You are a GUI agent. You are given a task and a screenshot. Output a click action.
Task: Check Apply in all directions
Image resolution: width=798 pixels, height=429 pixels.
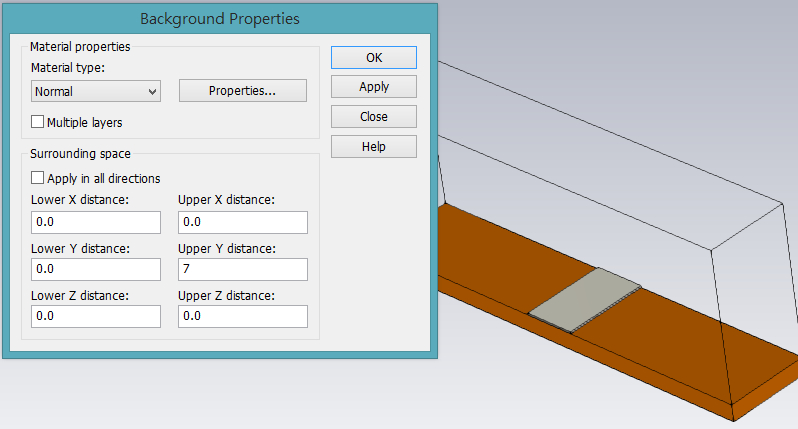[37, 178]
